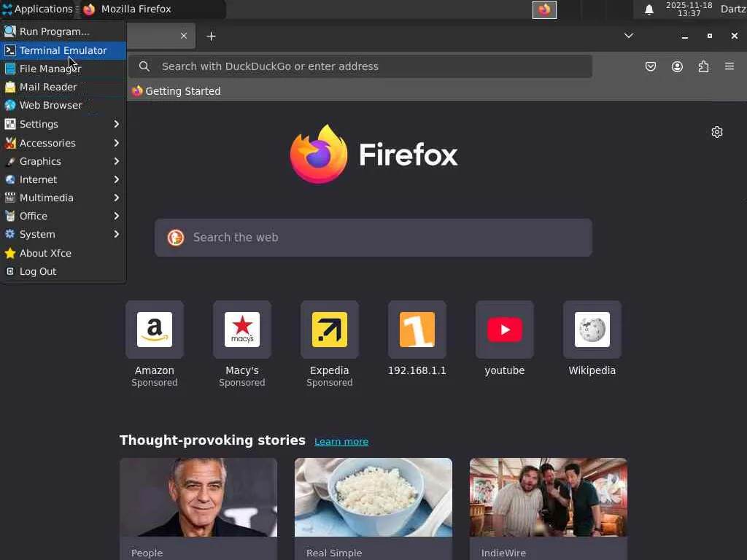
Task: Open Mail Reader from menu
Action: (x=63, y=87)
